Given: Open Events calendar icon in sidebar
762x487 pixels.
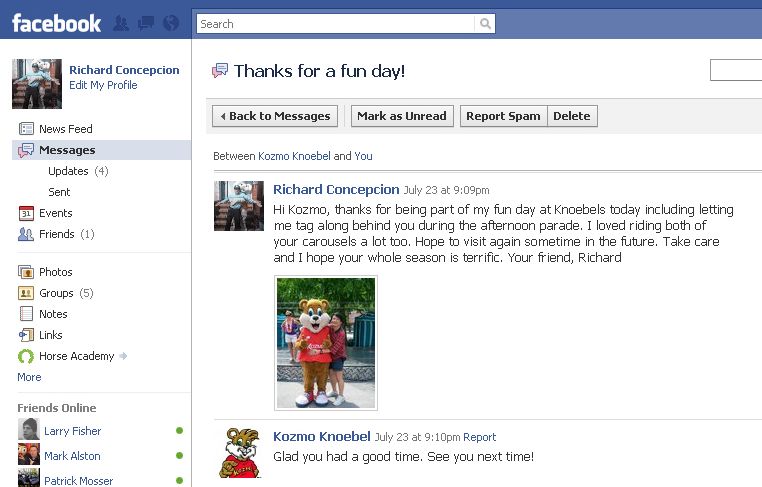Looking at the screenshot, I should click(26, 213).
